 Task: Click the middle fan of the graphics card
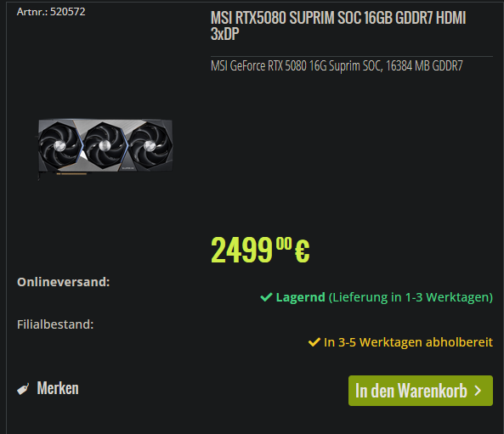[x=105, y=145]
